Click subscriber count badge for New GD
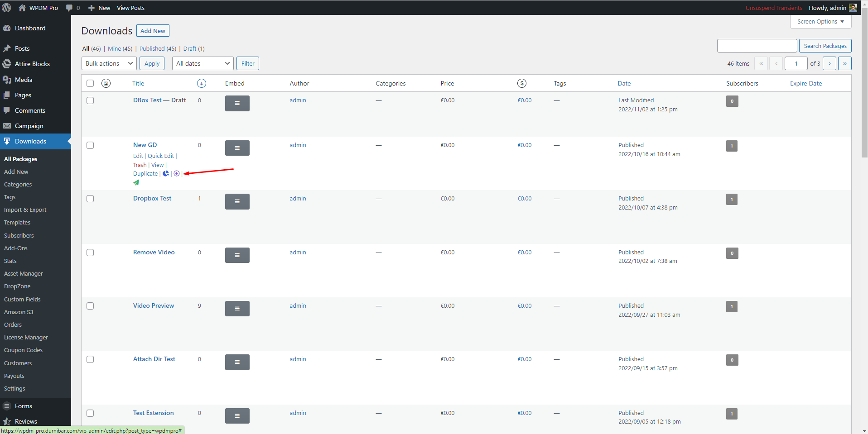 point(732,146)
